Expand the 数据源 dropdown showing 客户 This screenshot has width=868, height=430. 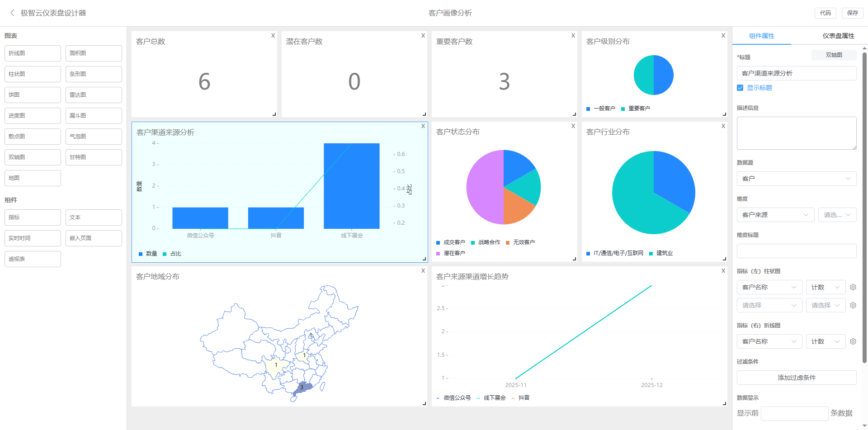(796, 179)
